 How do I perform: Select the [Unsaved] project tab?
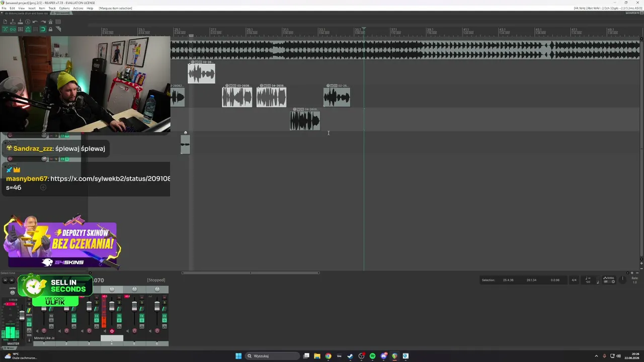pos(62,13)
